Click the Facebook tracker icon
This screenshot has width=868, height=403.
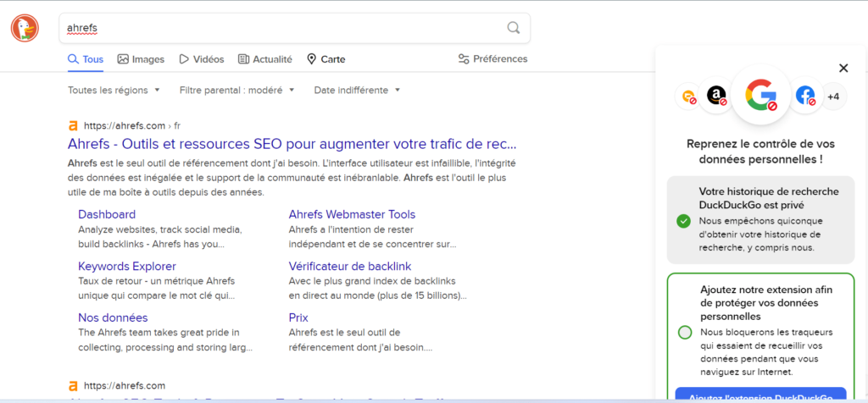point(805,96)
